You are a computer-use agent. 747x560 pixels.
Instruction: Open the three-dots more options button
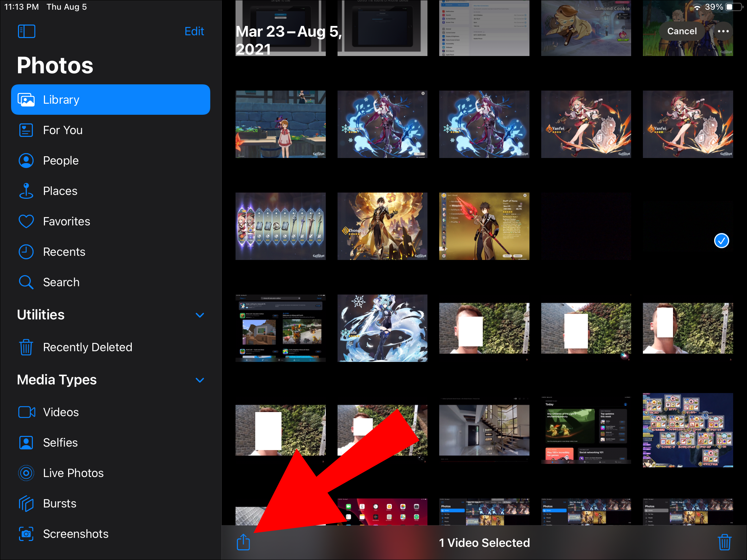pos(723,31)
